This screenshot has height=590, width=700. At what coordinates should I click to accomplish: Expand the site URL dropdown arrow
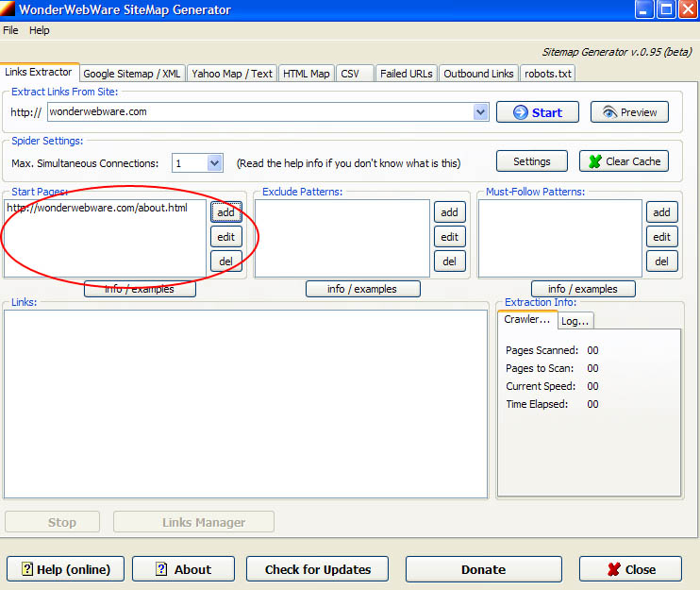coord(480,112)
